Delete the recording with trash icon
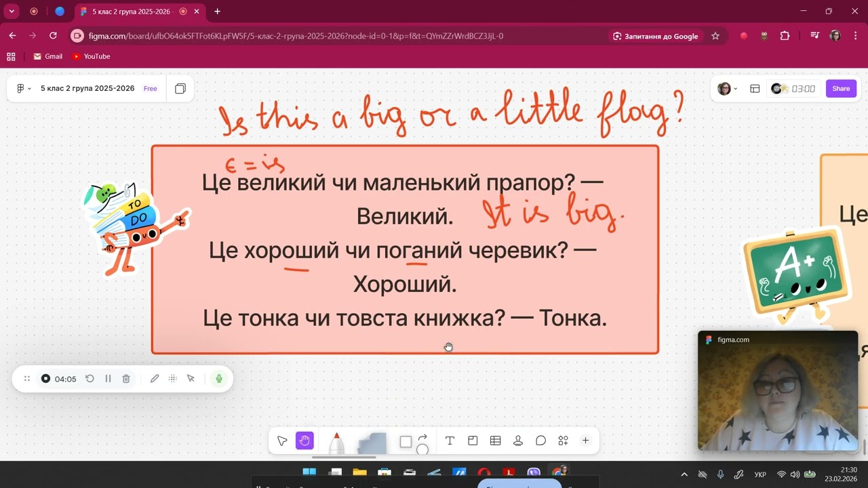Screen dimensions: 868x488 (126, 379)
